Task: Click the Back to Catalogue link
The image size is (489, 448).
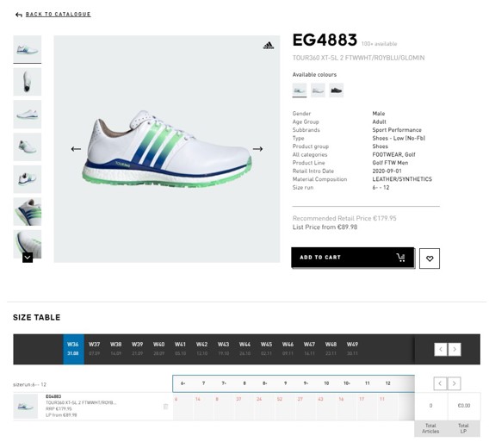Action: point(58,14)
